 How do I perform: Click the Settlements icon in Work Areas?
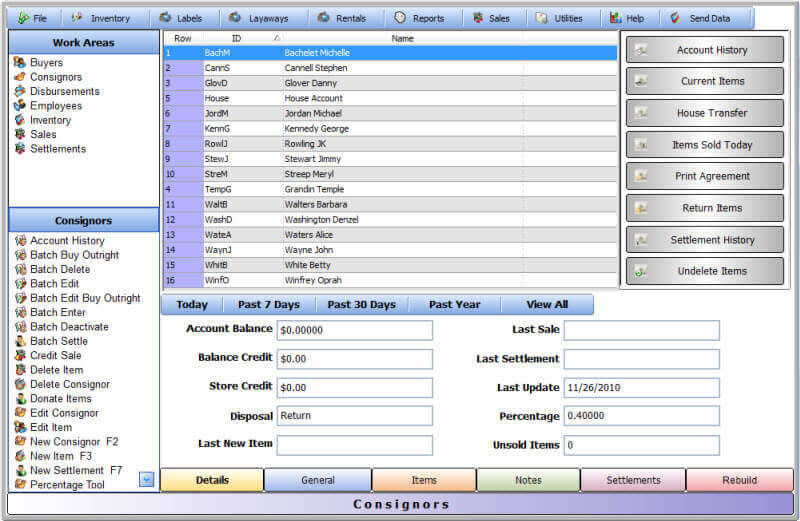click(x=20, y=148)
